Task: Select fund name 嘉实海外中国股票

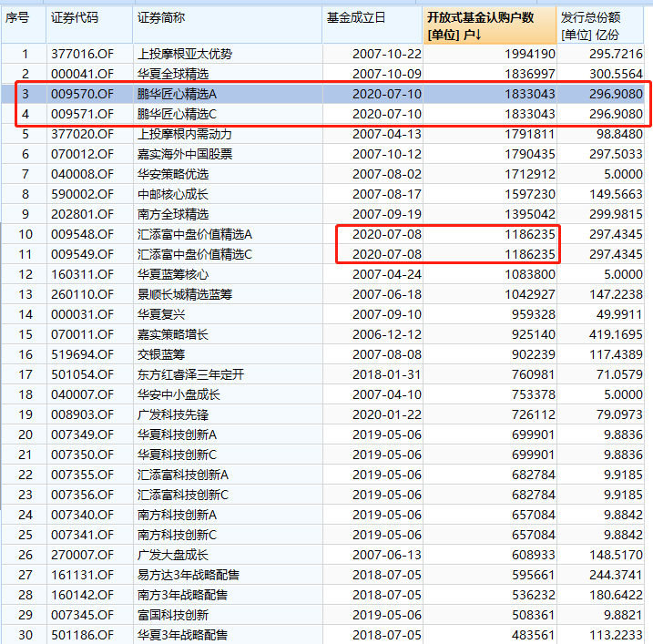Action: pos(185,154)
